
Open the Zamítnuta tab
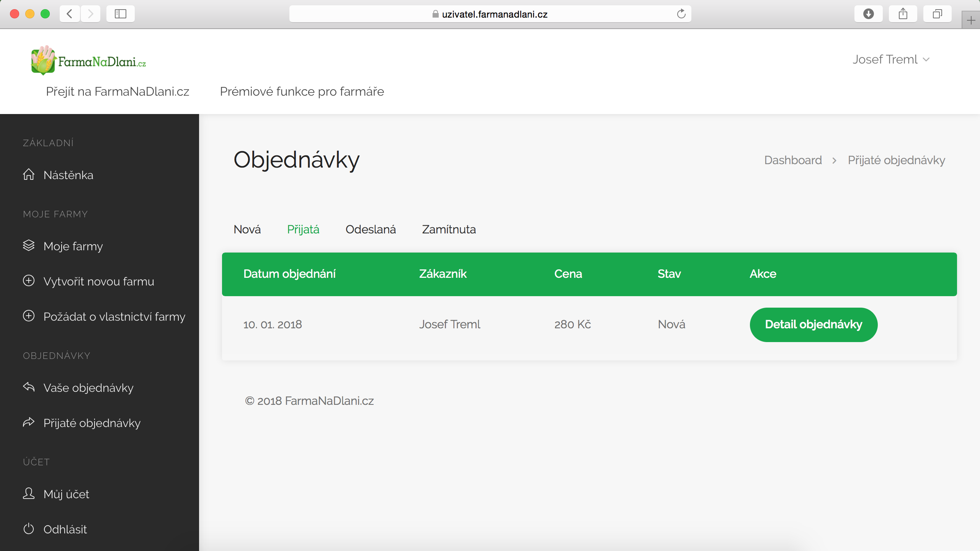449,229
